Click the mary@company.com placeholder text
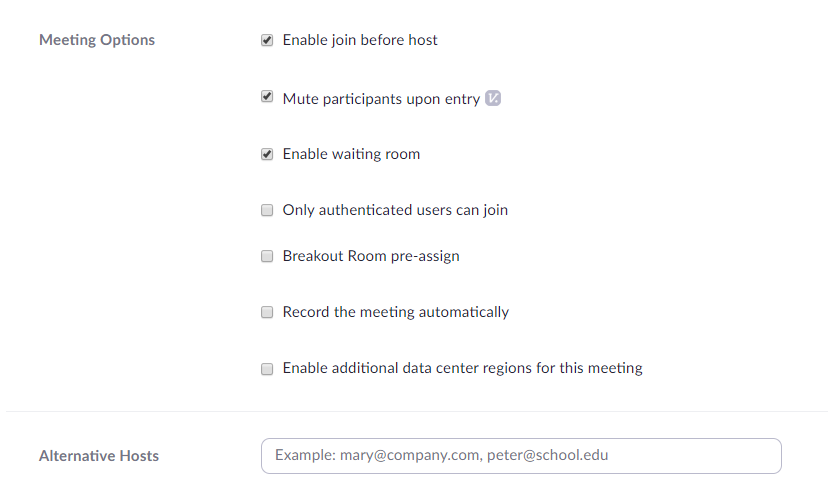Screen dimensions: 828x494 tap(410, 455)
